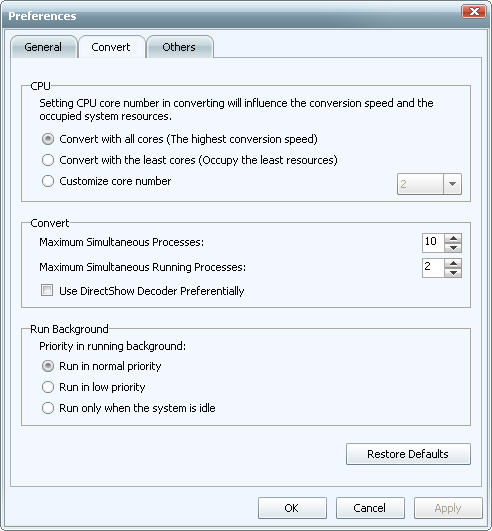This screenshot has height=531, width=492.
Task: Select Convert with the least cores
Action: pyautogui.click(x=48, y=160)
